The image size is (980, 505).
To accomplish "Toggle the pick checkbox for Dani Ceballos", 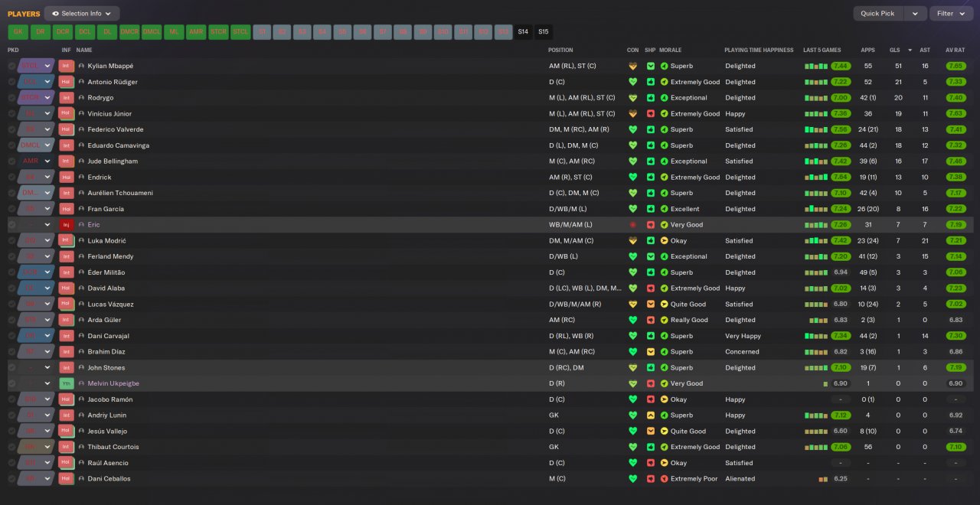I will (x=11, y=479).
